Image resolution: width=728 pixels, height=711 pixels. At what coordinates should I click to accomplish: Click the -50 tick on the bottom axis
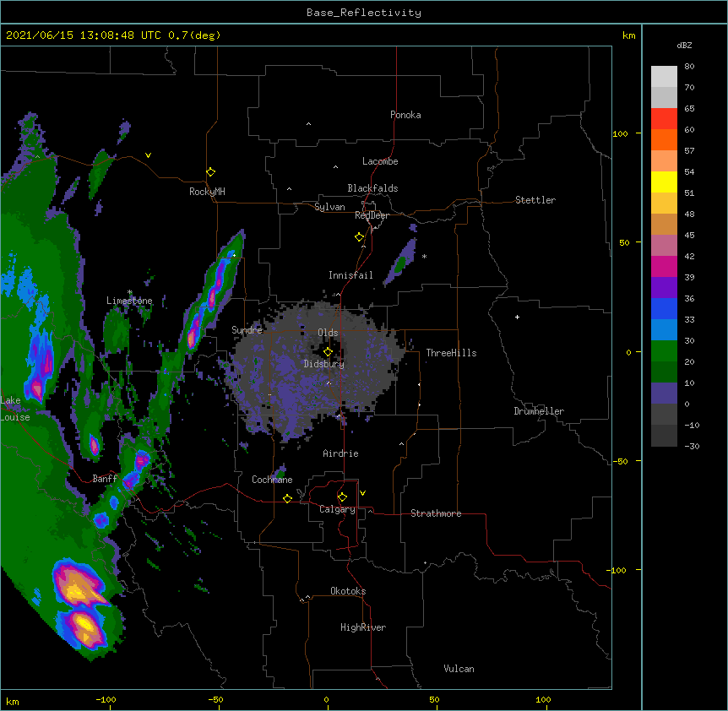(x=215, y=699)
